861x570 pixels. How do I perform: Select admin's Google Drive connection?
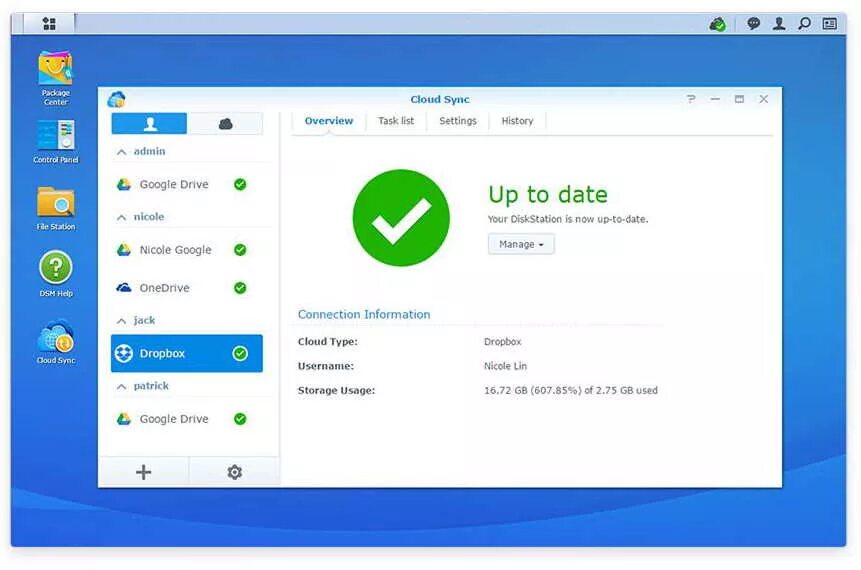point(187,185)
